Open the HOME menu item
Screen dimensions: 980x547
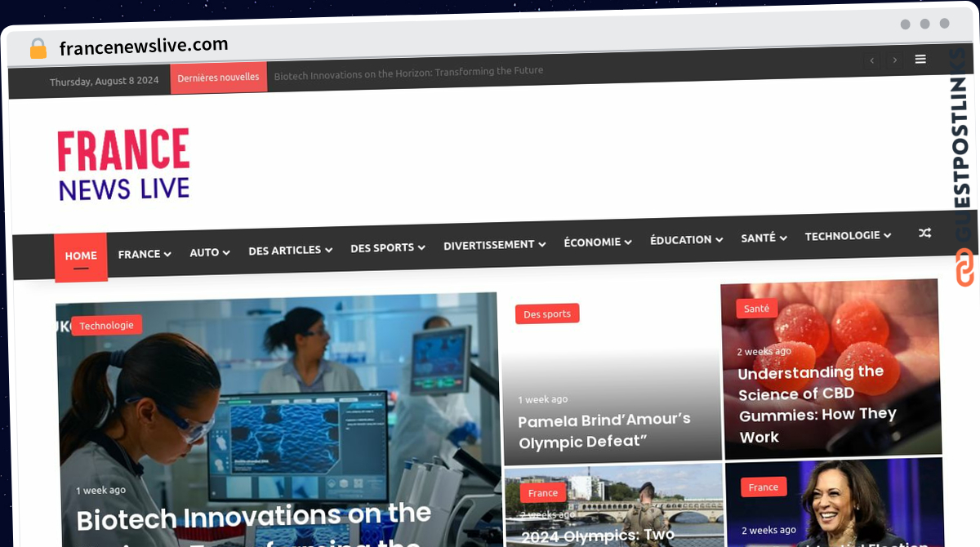pos(81,256)
